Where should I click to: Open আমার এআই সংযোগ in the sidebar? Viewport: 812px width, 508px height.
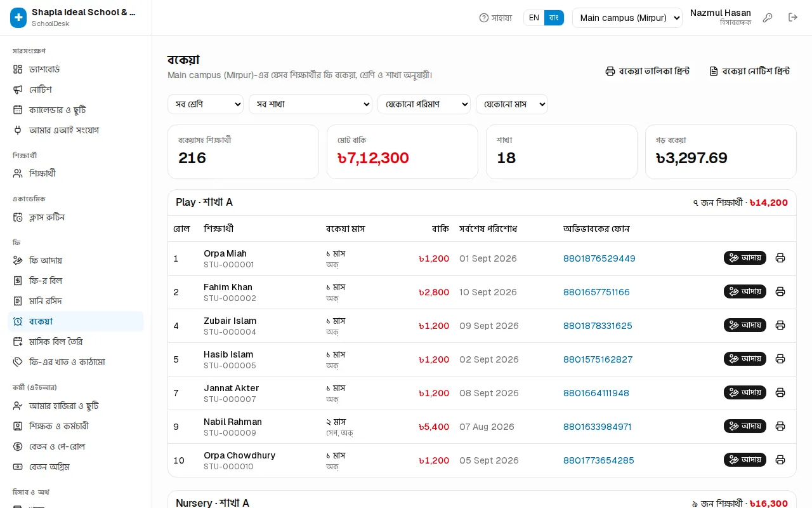75,130
